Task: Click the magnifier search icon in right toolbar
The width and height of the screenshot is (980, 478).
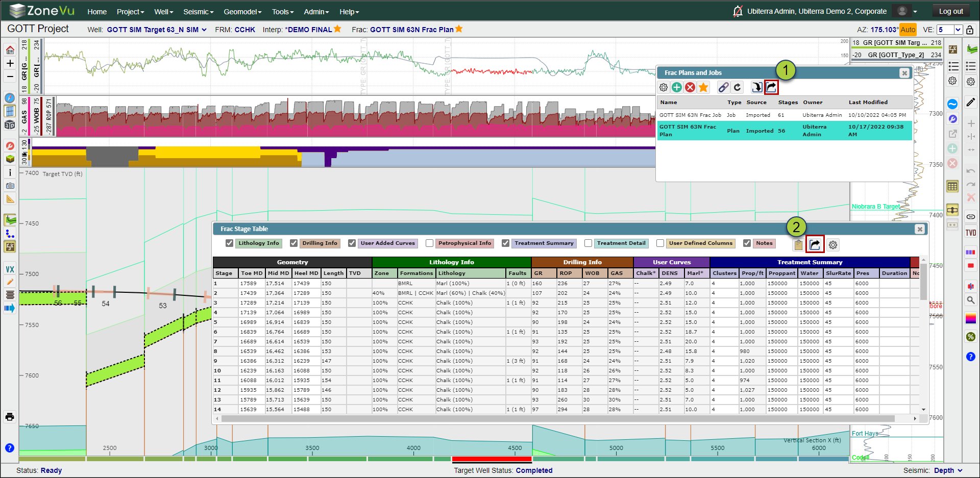Action: click(971, 300)
